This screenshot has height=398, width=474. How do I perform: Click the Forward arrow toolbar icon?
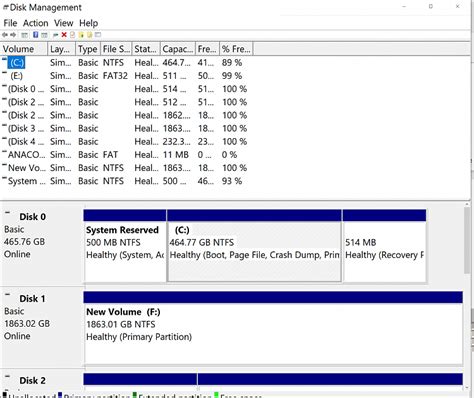pyautogui.click(x=13, y=35)
